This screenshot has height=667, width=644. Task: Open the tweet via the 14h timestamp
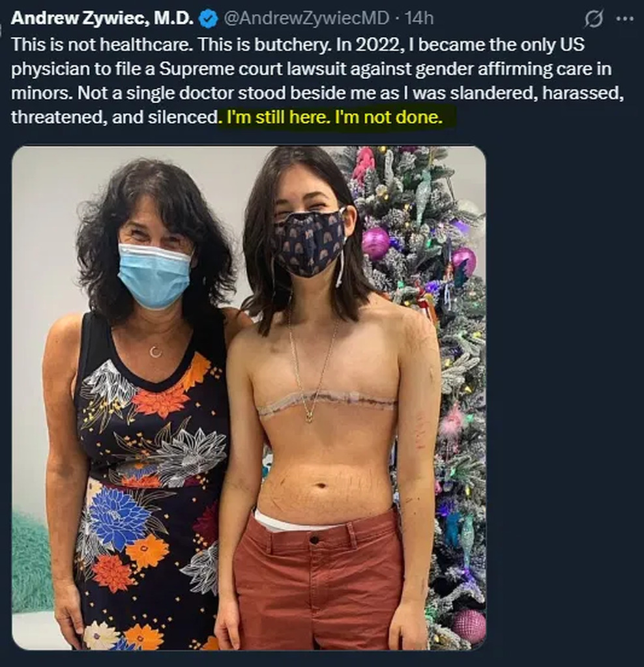click(418, 18)
